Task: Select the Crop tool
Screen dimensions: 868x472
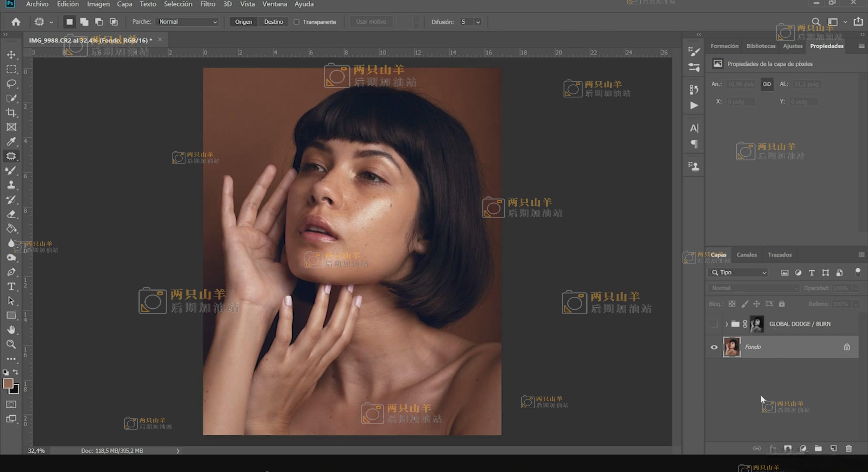Action: point(11,113)
